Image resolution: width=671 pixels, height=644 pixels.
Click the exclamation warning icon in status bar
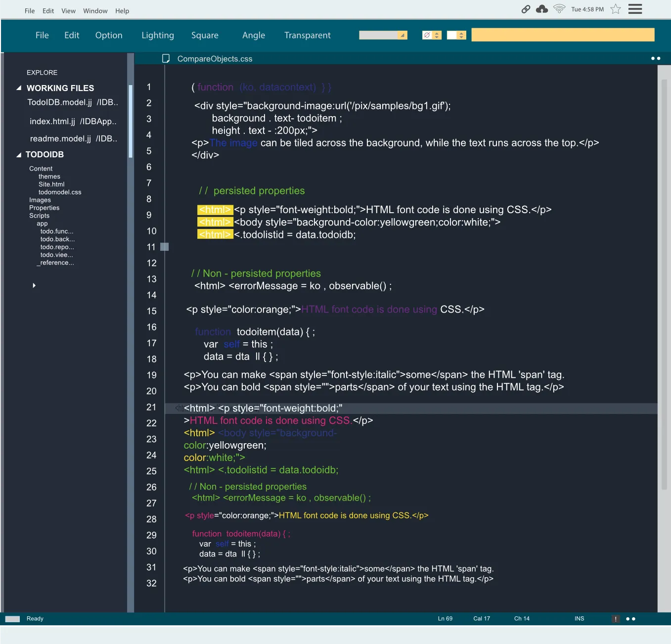(x=616, y=619)
